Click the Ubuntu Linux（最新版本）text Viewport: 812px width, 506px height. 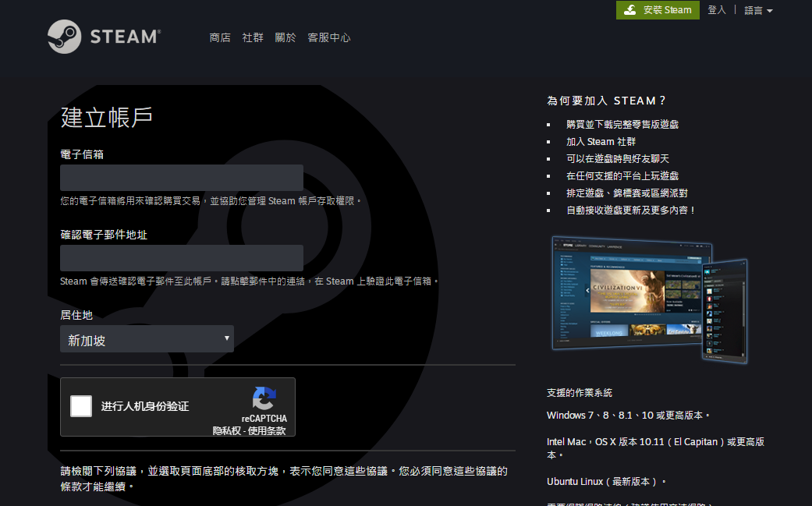(606, 481)
